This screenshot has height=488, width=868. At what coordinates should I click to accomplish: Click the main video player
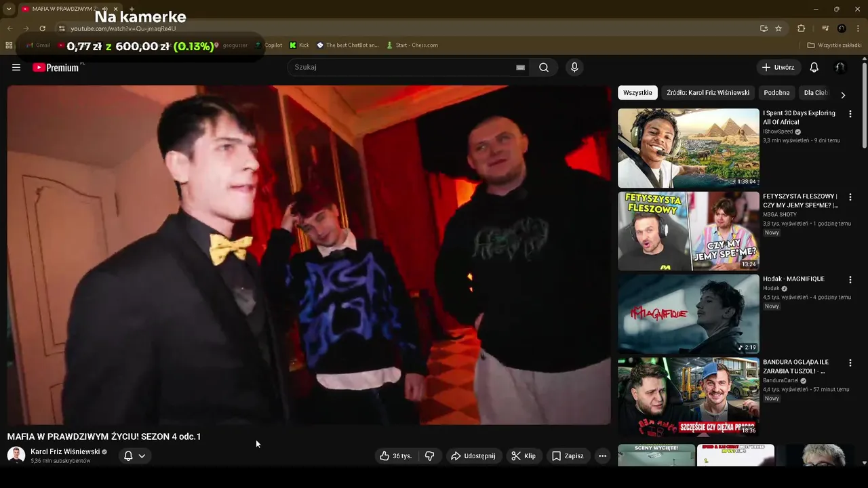point(309,255)
